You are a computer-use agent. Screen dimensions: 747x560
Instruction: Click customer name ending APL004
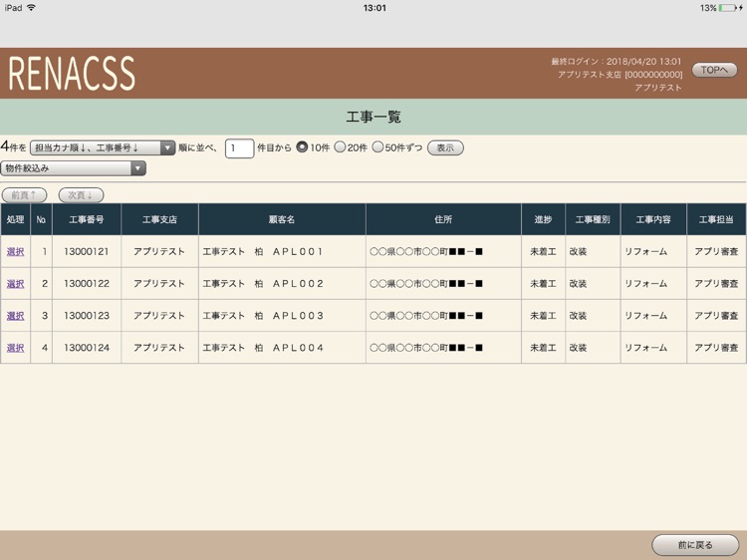pos(263,348)
